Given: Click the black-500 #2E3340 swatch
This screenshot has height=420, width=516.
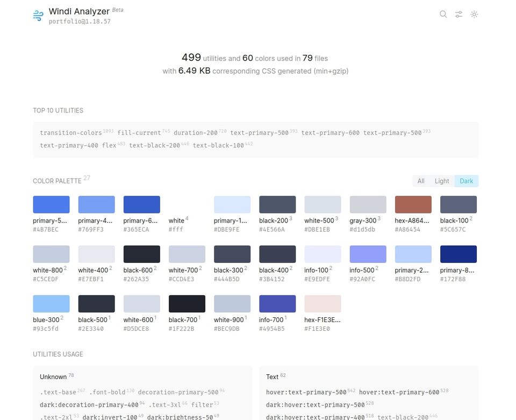Looking at the screenshot, I should click(x=96, y=304).
